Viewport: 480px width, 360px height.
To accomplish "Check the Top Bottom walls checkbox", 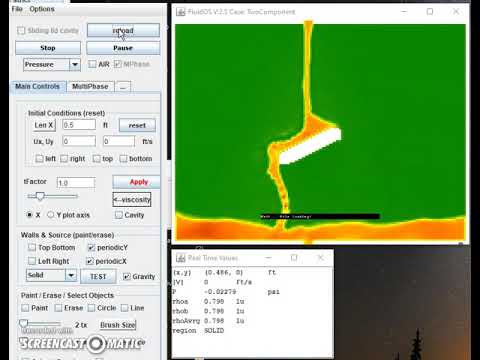I will [32, 247].
